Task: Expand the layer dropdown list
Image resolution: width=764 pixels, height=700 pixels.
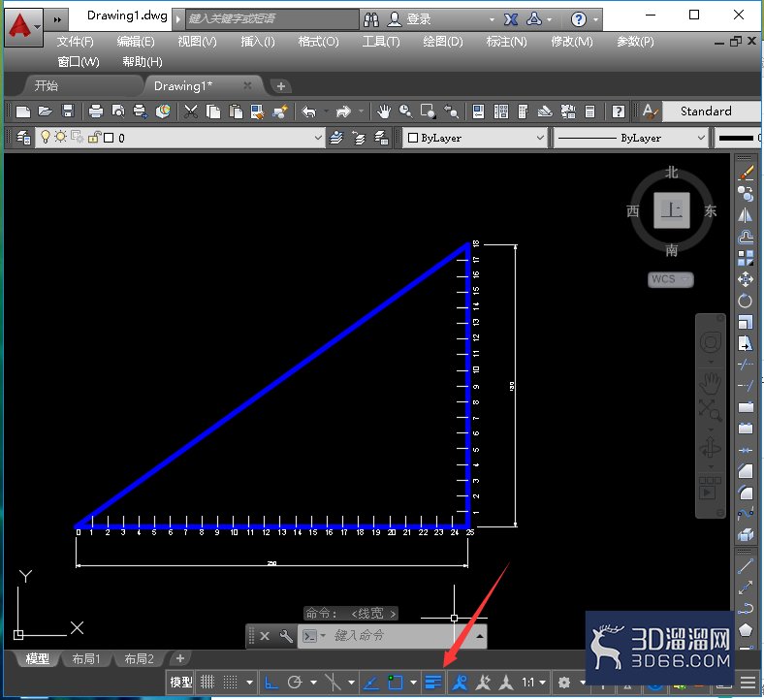Action: [x=318, y=138]
